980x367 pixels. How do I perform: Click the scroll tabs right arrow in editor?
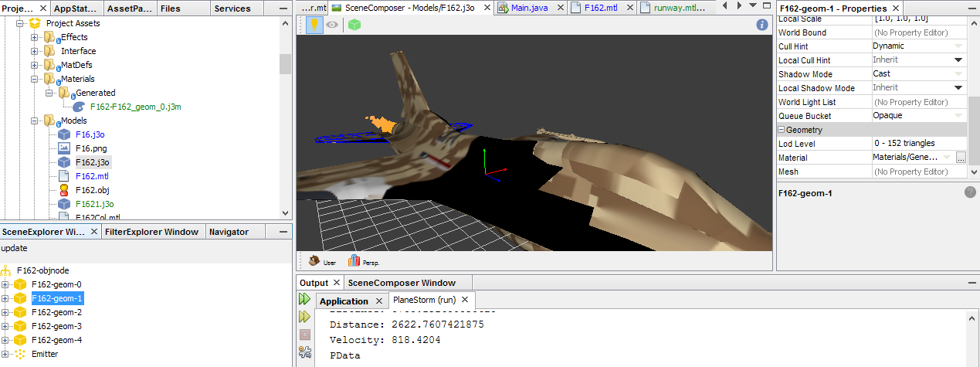coord(740,5)
